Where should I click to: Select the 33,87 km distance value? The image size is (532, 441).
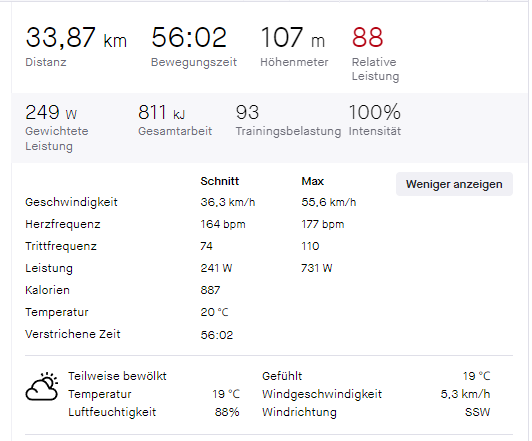(x=76, y=37)
